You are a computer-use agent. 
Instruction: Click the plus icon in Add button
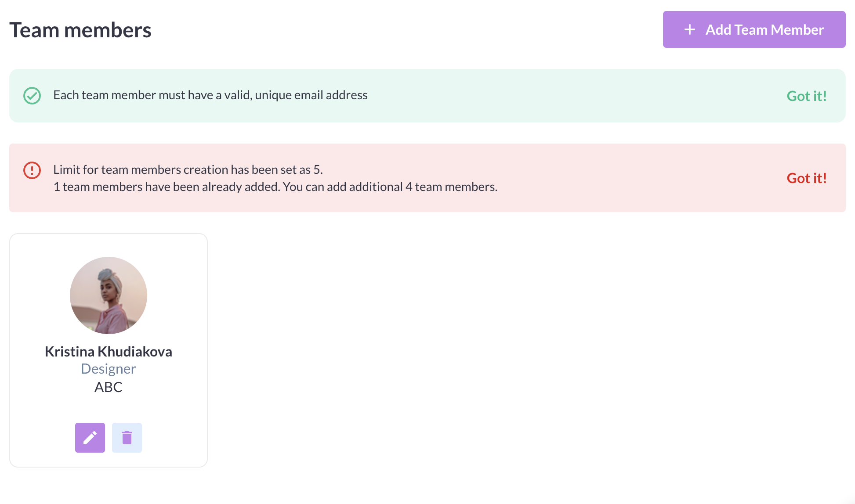690,29
